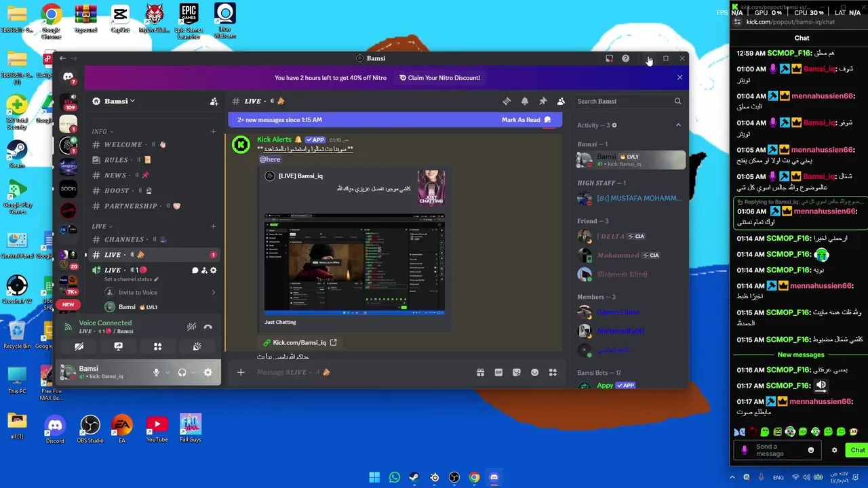Open the RULES channel
Screen dimensions: 868x488
(153, 160)
